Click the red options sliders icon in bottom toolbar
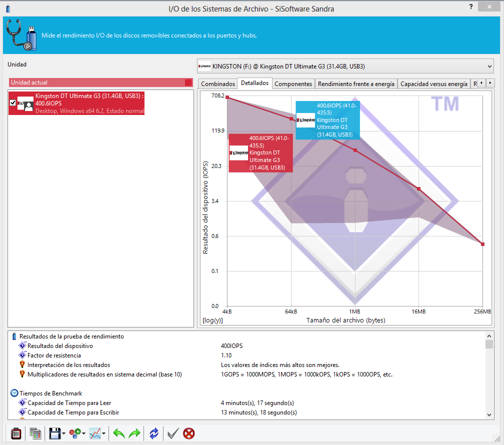504x445 pixels. click(x=16, y=433)
